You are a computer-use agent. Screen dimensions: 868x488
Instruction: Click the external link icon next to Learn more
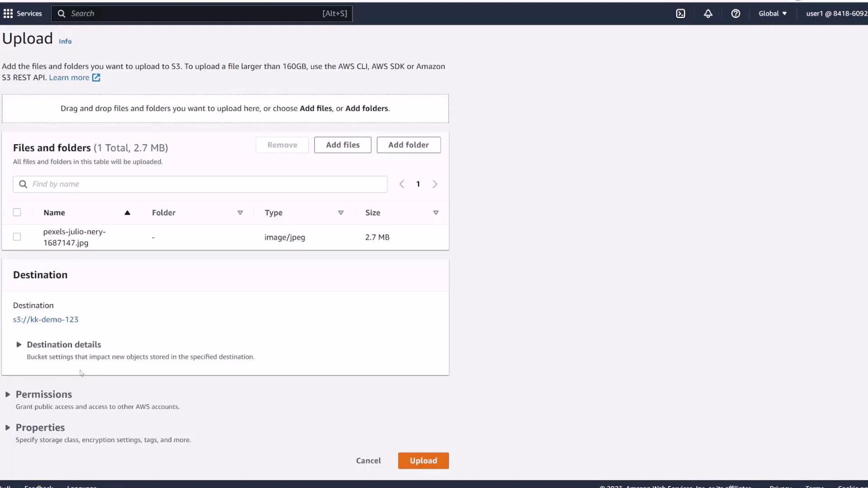point(96,78)
